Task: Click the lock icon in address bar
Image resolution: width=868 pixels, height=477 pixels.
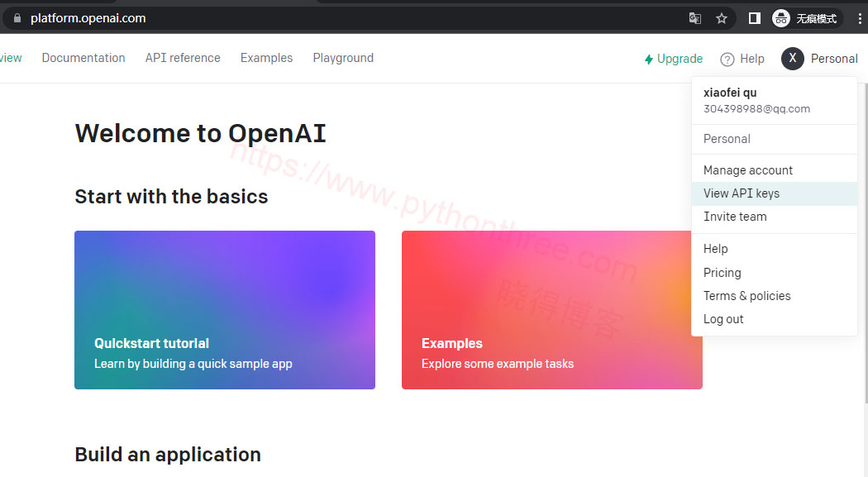Action: pos(17,18)
